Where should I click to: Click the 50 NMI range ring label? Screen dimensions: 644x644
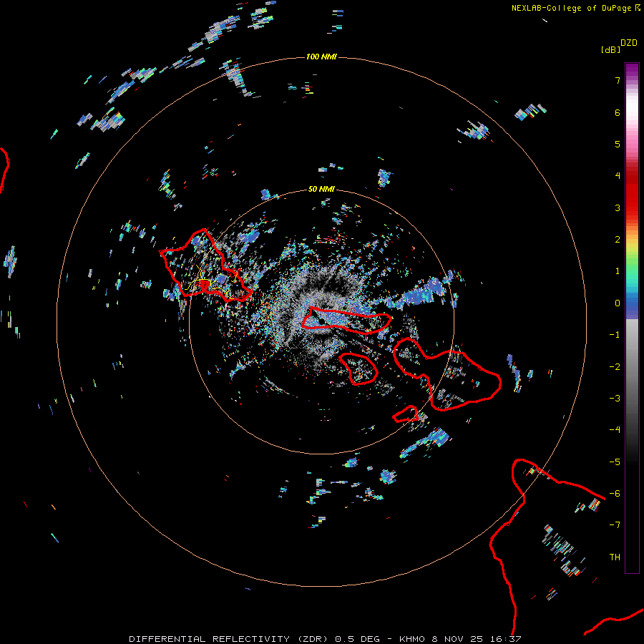pos(321,189)
